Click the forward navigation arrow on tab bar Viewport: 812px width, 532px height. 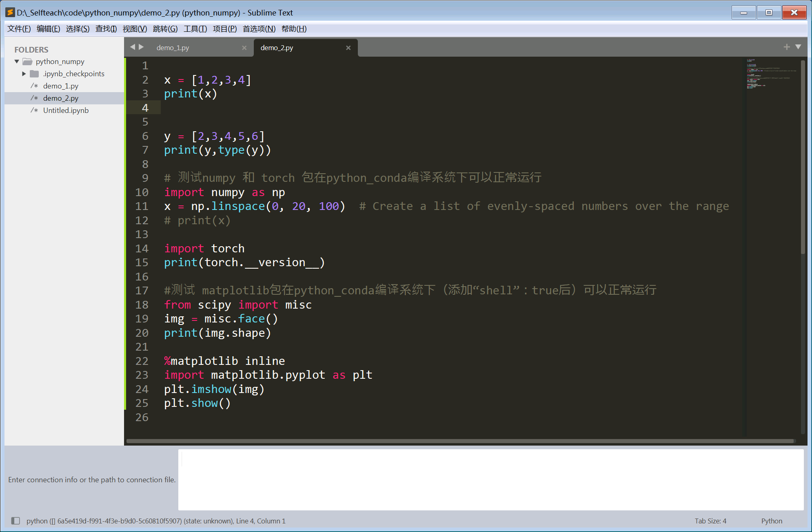click(x=142, y=47)
